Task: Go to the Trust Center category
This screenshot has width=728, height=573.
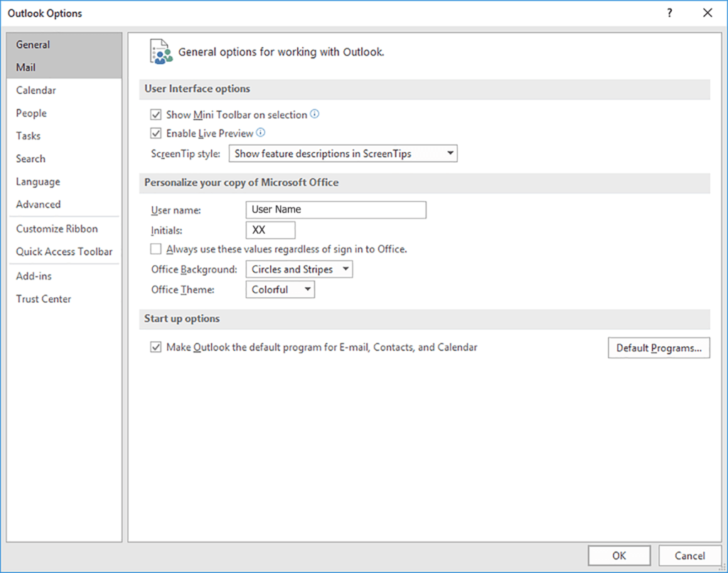Action: tap(44, 299)
